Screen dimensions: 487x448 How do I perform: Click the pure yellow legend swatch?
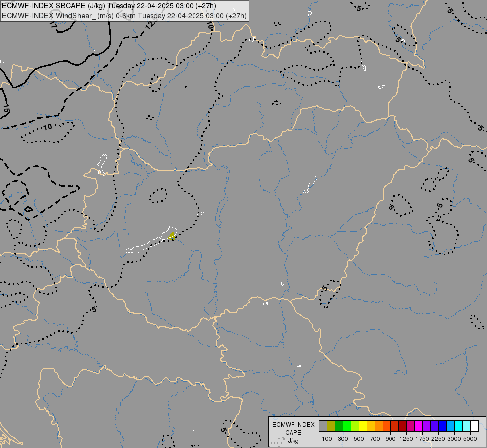coord(363,426)
